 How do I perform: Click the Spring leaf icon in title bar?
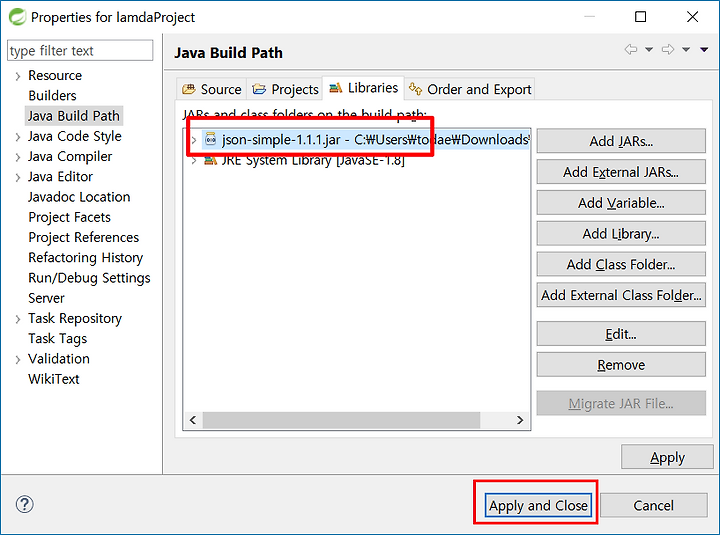tap(17, 17)
